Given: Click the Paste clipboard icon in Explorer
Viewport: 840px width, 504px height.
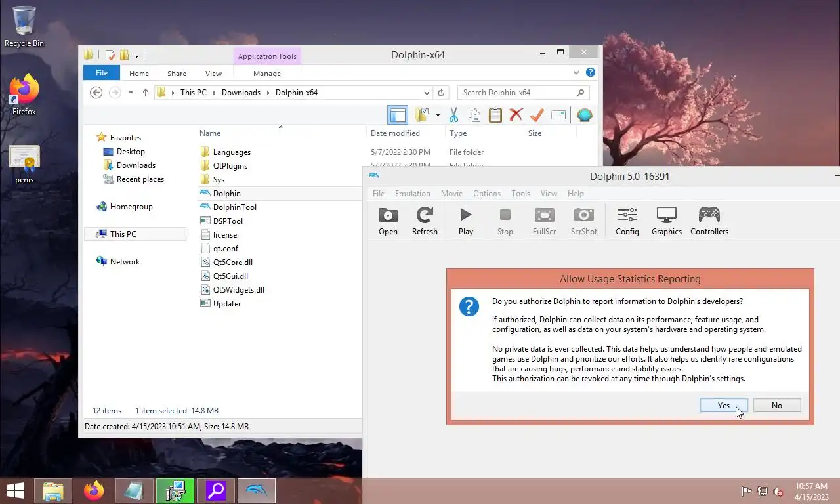Looking at the screenshot, I should 495,115.
